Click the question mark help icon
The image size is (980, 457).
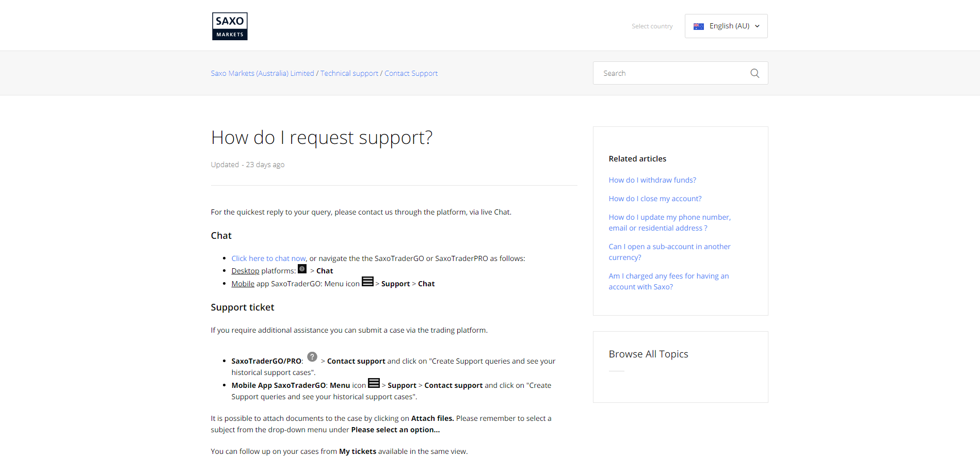(312, 357)
